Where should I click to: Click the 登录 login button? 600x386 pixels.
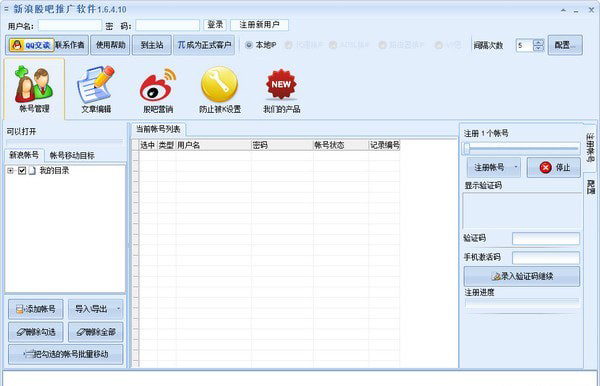215,25
